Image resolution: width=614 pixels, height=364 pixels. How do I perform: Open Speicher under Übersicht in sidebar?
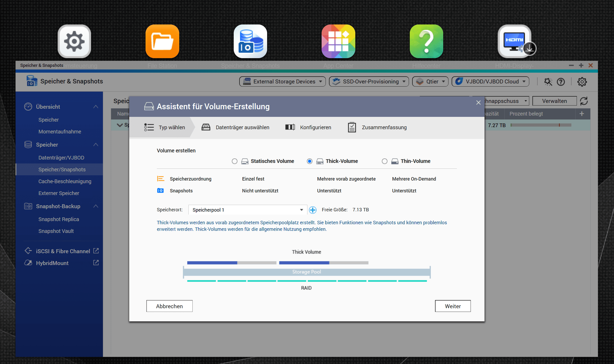point(48,120)
